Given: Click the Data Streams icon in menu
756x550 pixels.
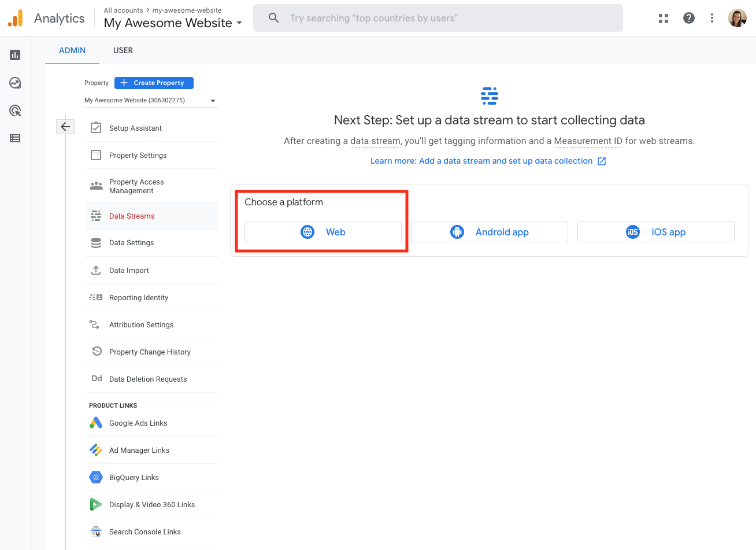Looking at the screenshot, I should click(96, 216).
